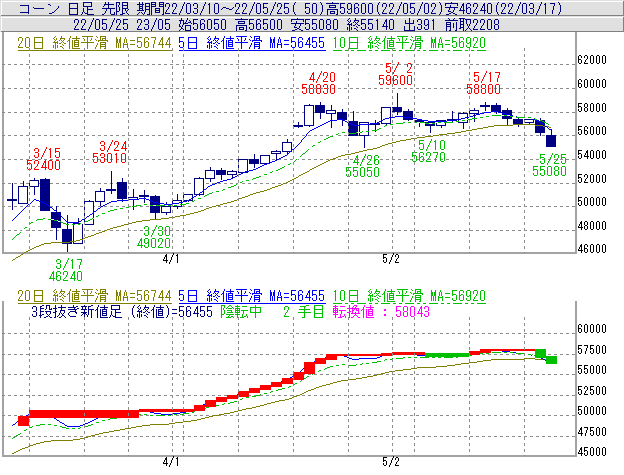Click the top 20日 終値平滑 MA=56744 legend
This screenshot has width=624, height=475.
[x=94, y=43]
